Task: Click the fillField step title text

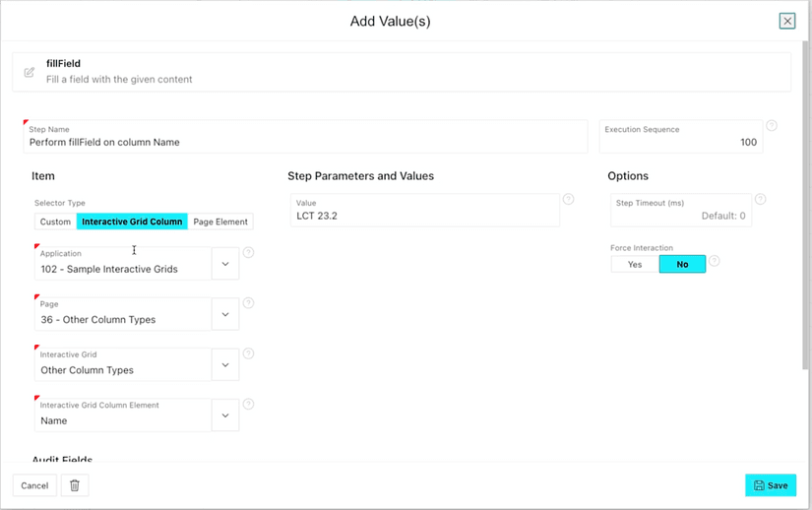Action: point(63,63)
